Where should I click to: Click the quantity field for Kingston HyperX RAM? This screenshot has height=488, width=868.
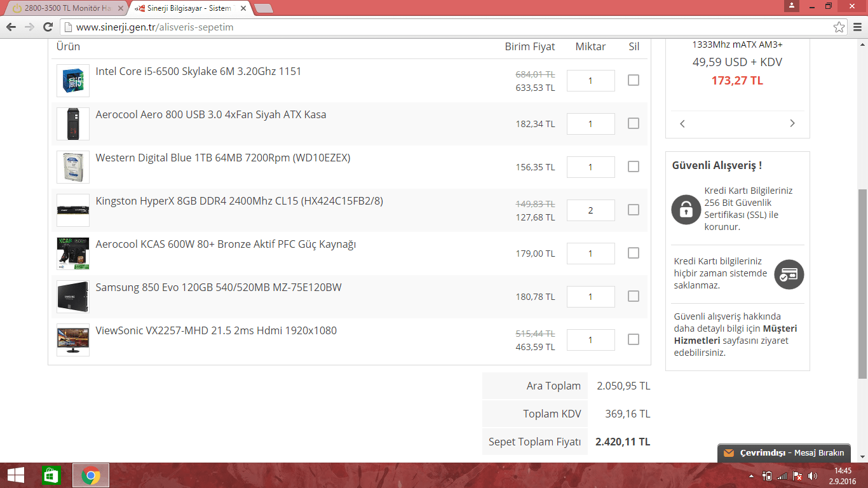coord(591,210)
